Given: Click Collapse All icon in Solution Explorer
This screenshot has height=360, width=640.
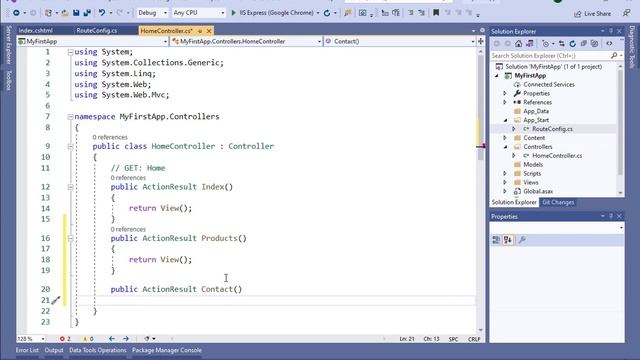Looking at the screenshot, I should 584,44.
